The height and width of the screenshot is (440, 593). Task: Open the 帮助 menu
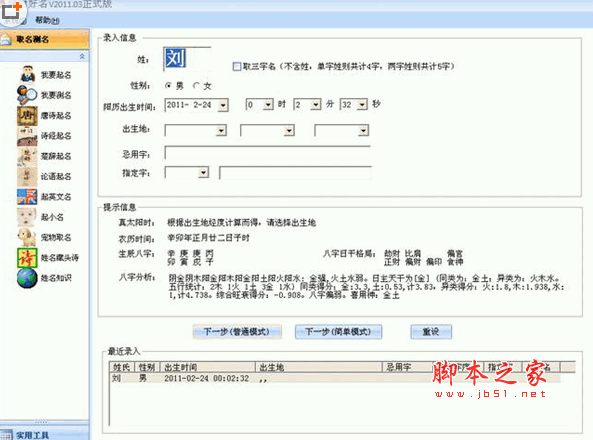click(x=47, y=20)
